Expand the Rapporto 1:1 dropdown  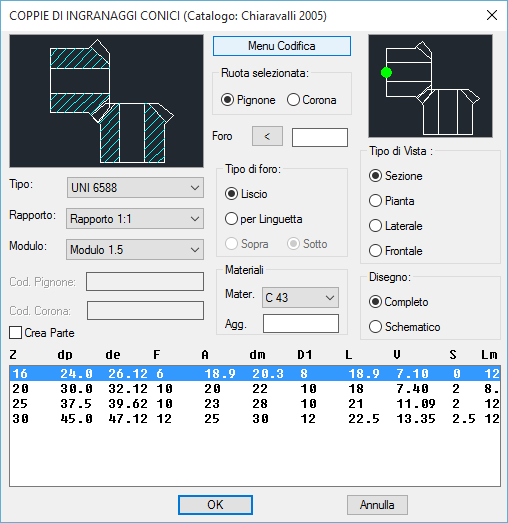pos(135,218)
